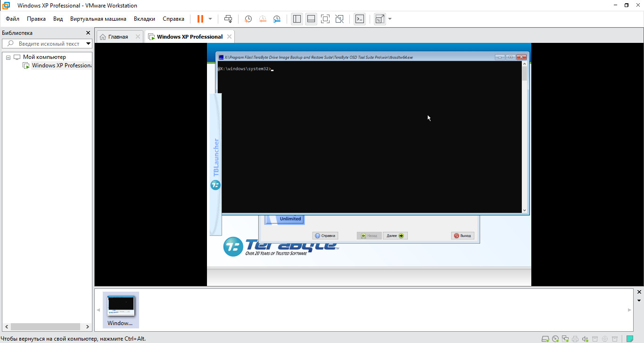The image size is (644, 343).
Task: Click sound card status icon
Action: [x=585, y=338]
